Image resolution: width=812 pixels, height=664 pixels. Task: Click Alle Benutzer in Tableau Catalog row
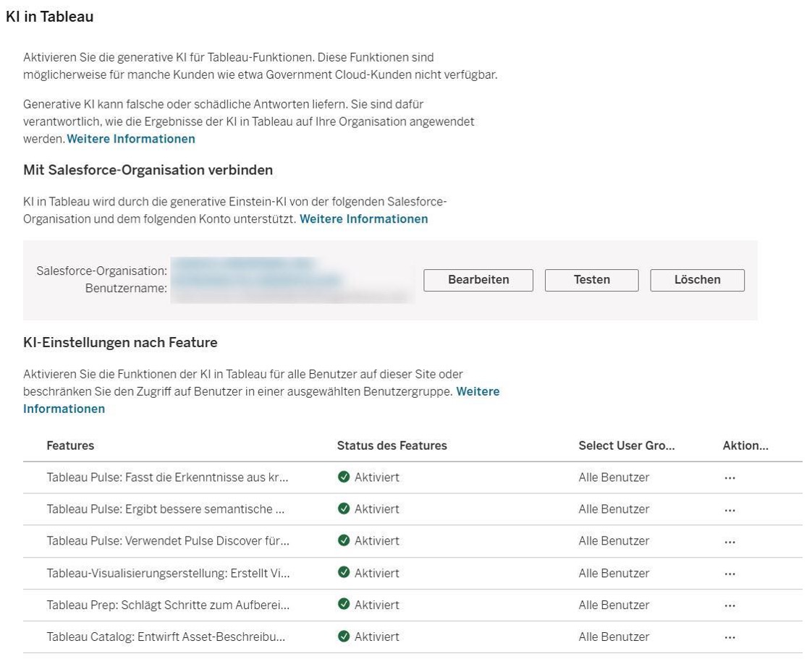614,637
